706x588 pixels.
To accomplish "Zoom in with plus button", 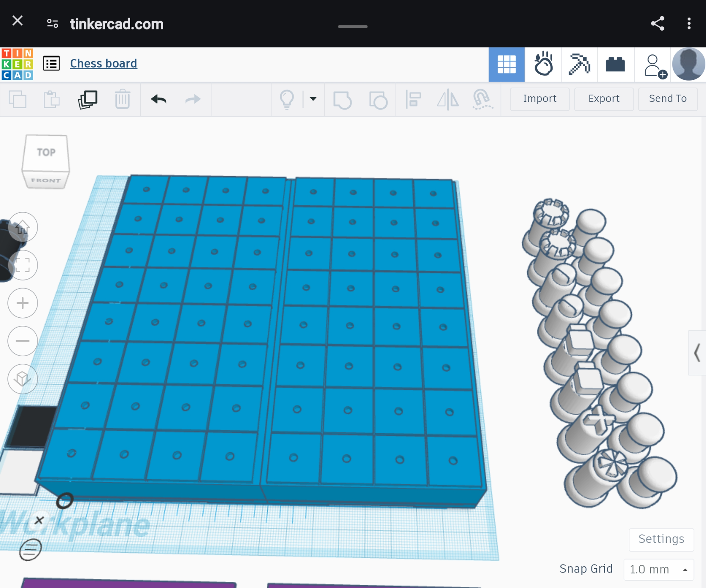I will tap(22, 303).
